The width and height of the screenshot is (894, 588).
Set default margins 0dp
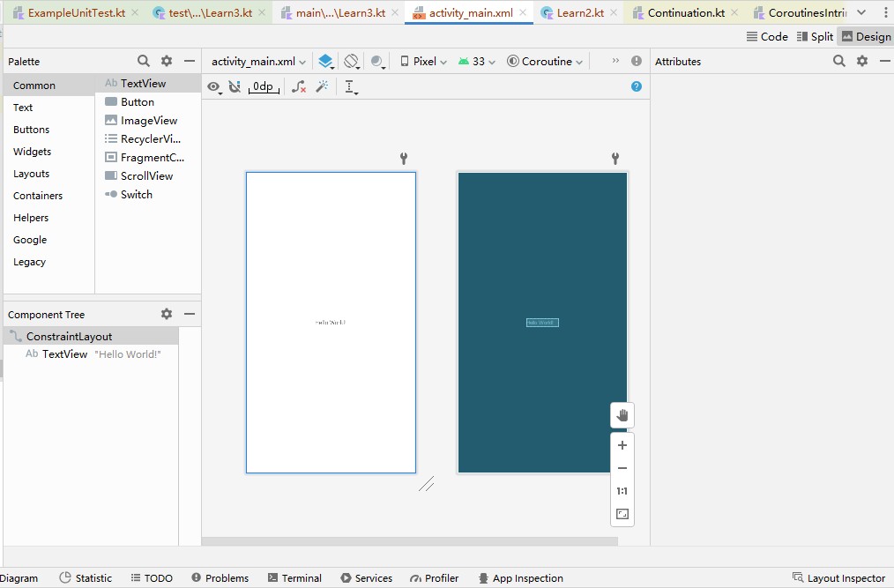pyautogui.click(x=264, y=86)
